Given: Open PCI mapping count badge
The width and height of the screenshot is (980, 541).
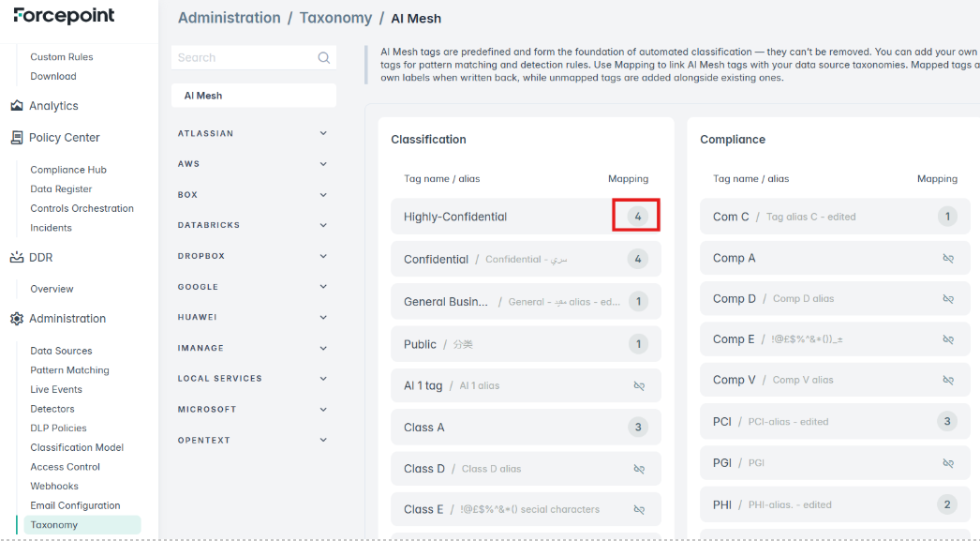Looking at the screenshot, I should tap(947, 422).
